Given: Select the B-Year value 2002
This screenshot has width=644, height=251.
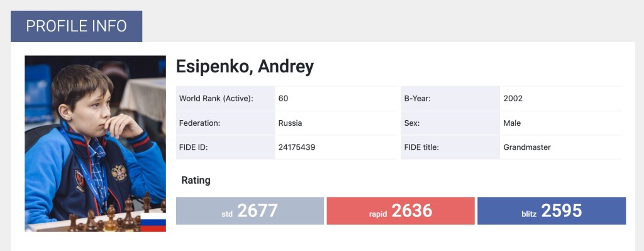Looking at the screenshot, I should (x=513, y=99).
